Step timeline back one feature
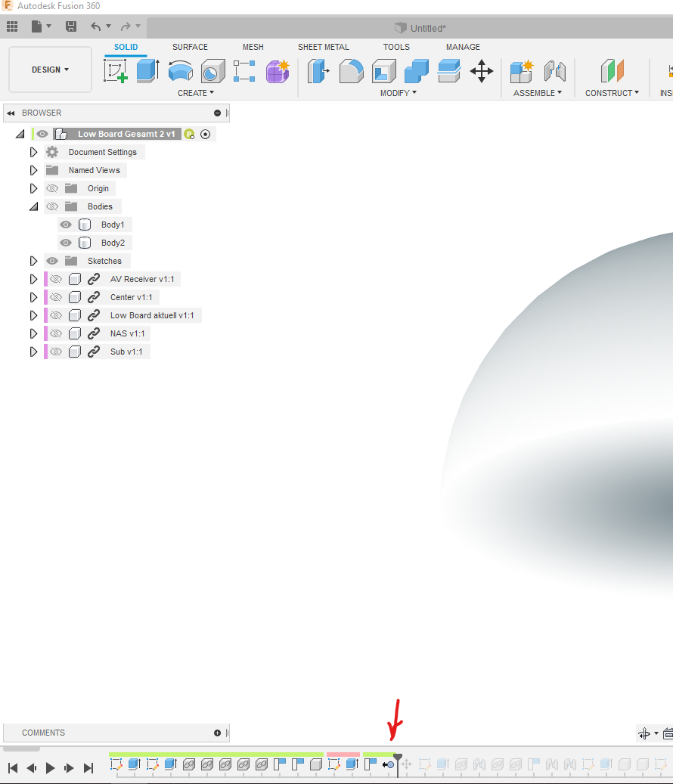 tap(32, 767)
